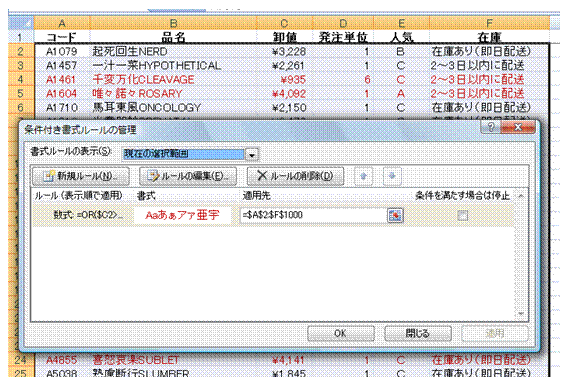Click the 閉じる (Close) button

418,333
